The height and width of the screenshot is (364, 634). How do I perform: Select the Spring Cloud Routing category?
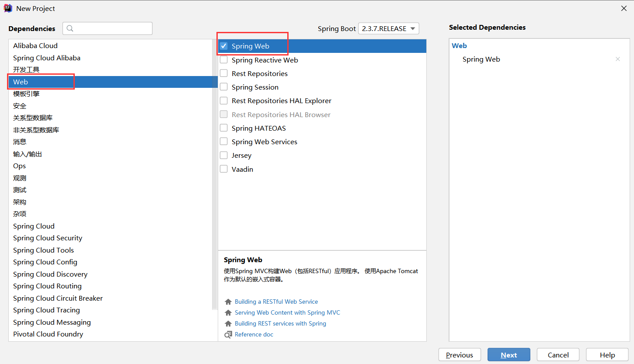tap(110, 286)
